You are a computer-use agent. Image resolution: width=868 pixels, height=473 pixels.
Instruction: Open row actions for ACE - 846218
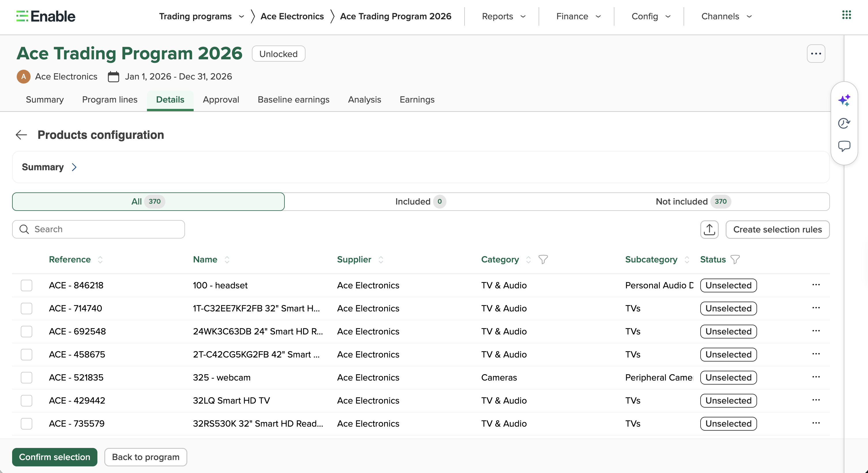point(816,285)
